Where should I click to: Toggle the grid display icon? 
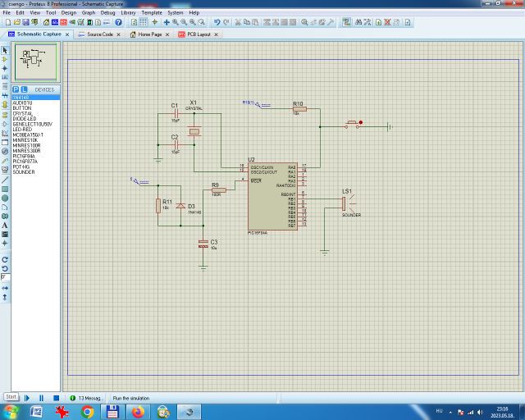pos(144,22)
